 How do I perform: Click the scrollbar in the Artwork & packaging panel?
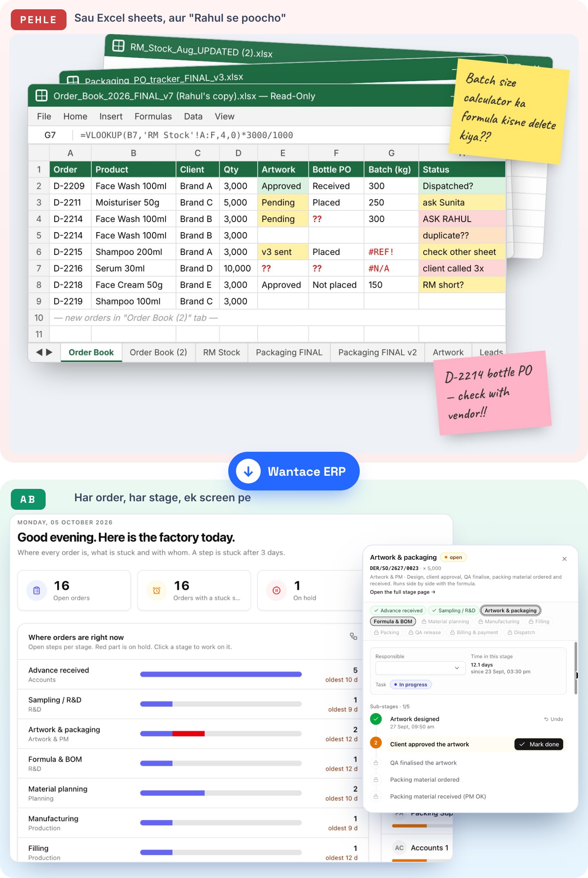point(576,668)
